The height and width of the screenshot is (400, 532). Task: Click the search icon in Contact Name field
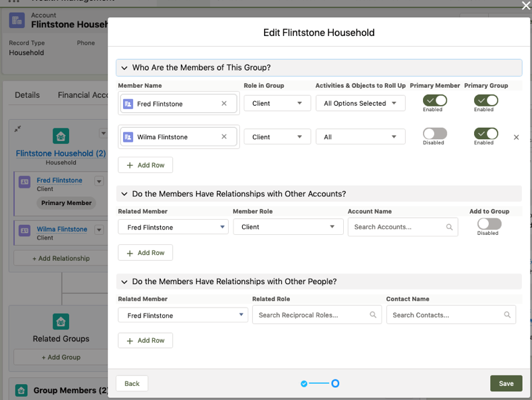507,315
